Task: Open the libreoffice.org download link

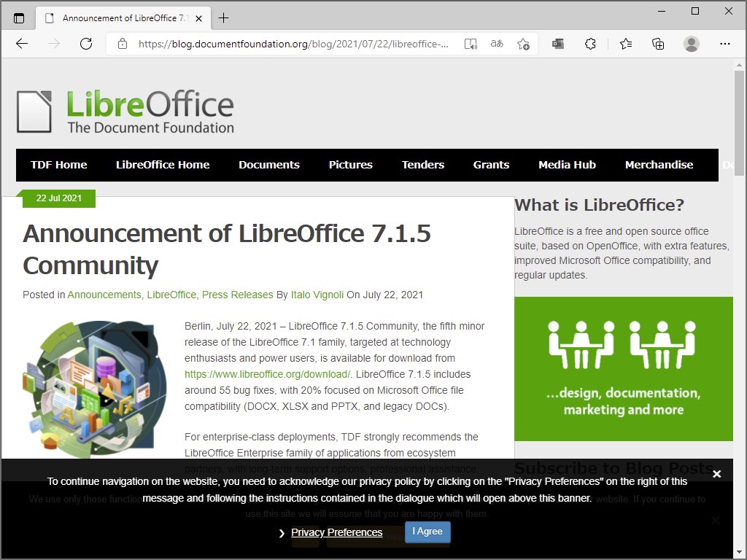Action: pyautogui.click(x=266, y=374)
